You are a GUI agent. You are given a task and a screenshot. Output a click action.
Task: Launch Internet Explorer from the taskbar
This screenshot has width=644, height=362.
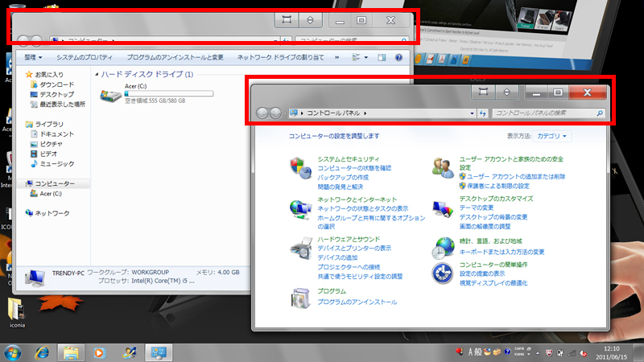41,352
